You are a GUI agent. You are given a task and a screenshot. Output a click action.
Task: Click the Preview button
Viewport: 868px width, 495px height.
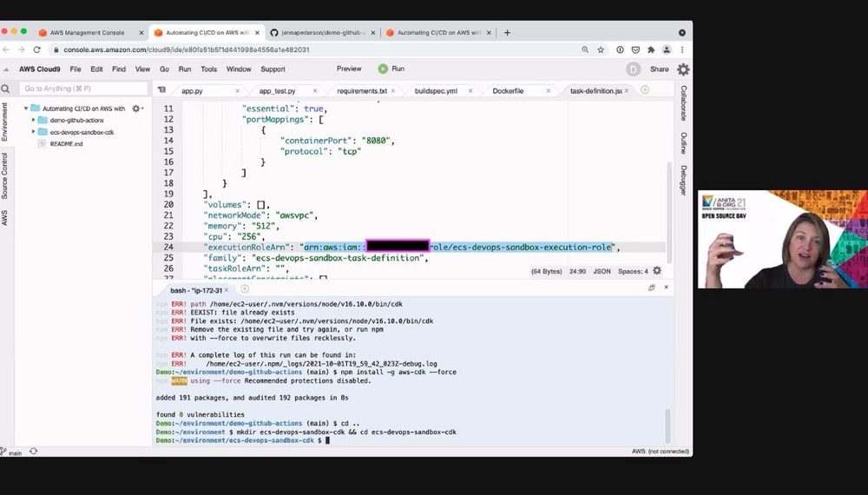pyautogui.click(x=349, y=69)
